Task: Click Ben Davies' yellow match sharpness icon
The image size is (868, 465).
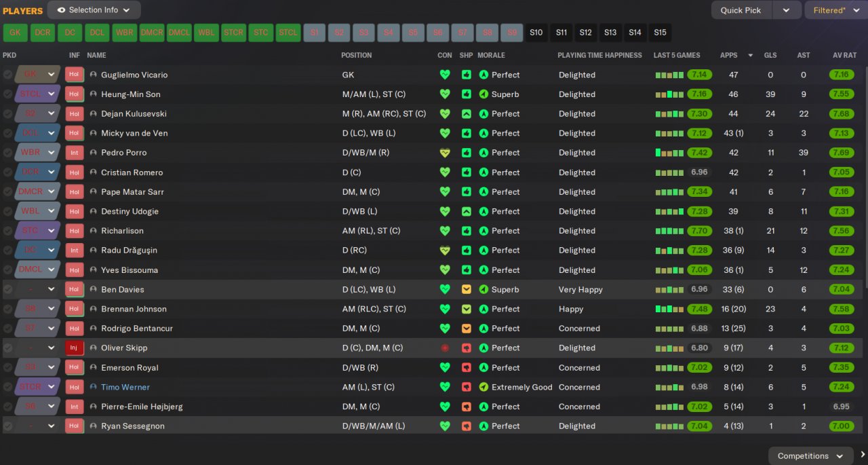Action: pyautogui.click(x=466, y=290)
